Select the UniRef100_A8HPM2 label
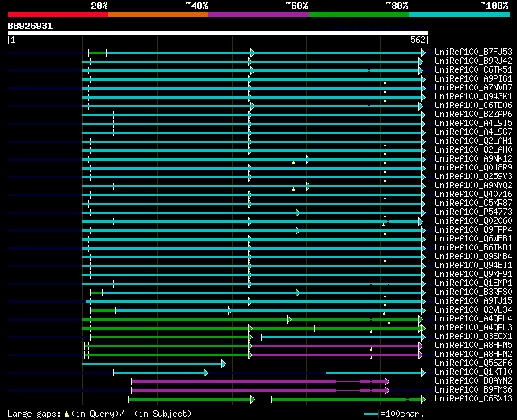This screenshot has width=517, height=420. point(473,355)
